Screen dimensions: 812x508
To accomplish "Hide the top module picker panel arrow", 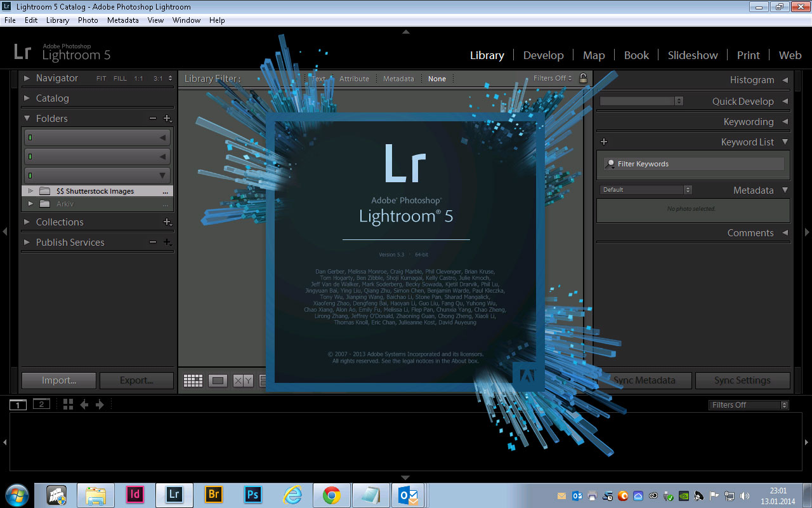I will (406, 31).
